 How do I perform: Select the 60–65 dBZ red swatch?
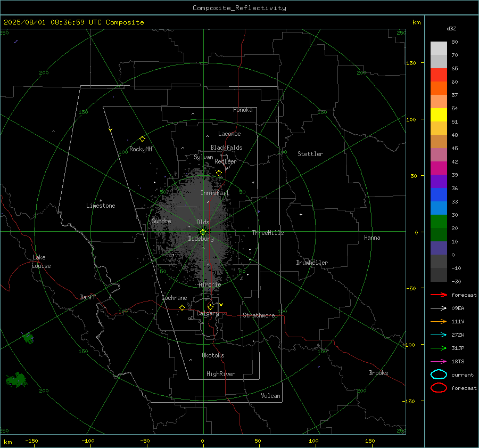click(439, 75)
